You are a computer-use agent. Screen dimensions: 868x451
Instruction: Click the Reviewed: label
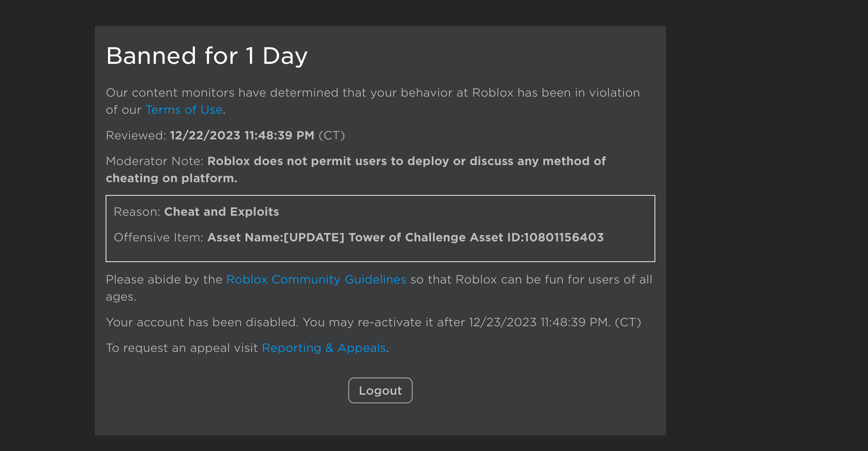[136, 135]
